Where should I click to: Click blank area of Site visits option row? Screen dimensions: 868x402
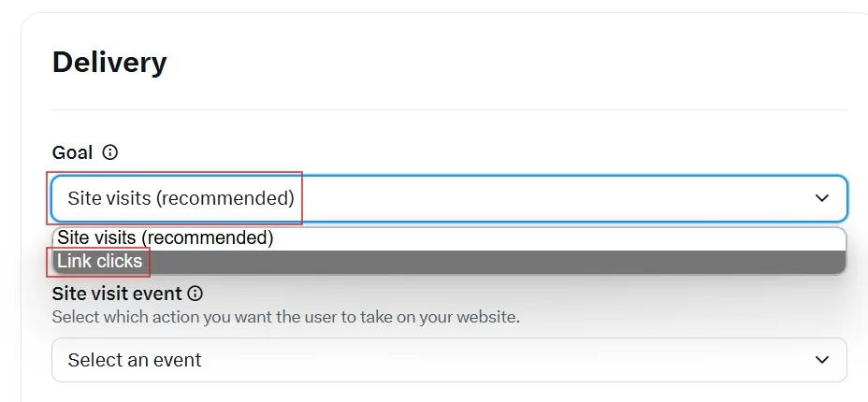(561, 238)
